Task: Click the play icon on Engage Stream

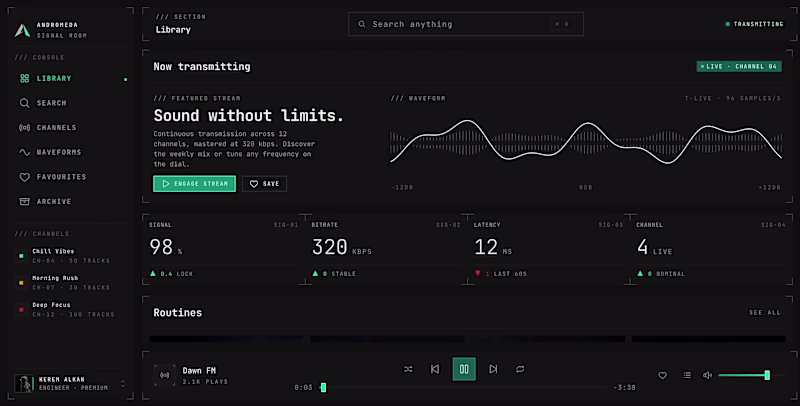Action: coord(166,184)
